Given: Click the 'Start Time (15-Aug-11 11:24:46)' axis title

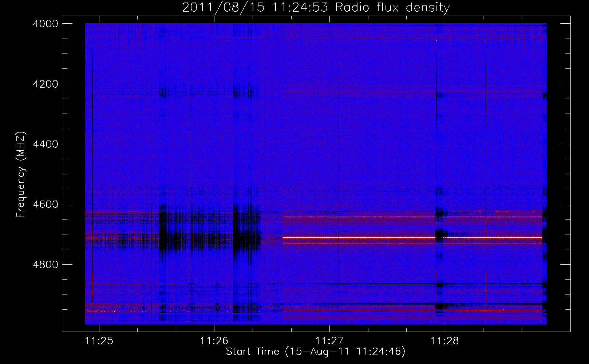Looking at the screenshot, I should click(316, 352).
